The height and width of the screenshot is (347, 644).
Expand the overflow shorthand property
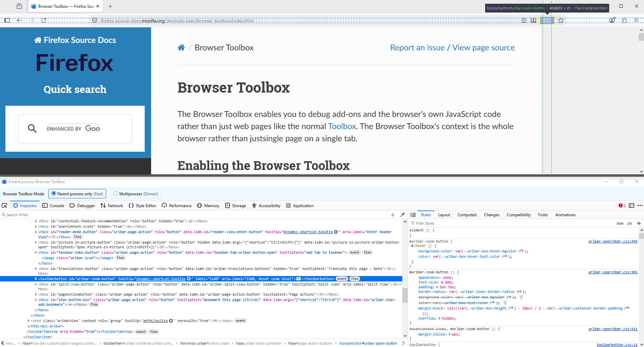[x=439, y=319]
